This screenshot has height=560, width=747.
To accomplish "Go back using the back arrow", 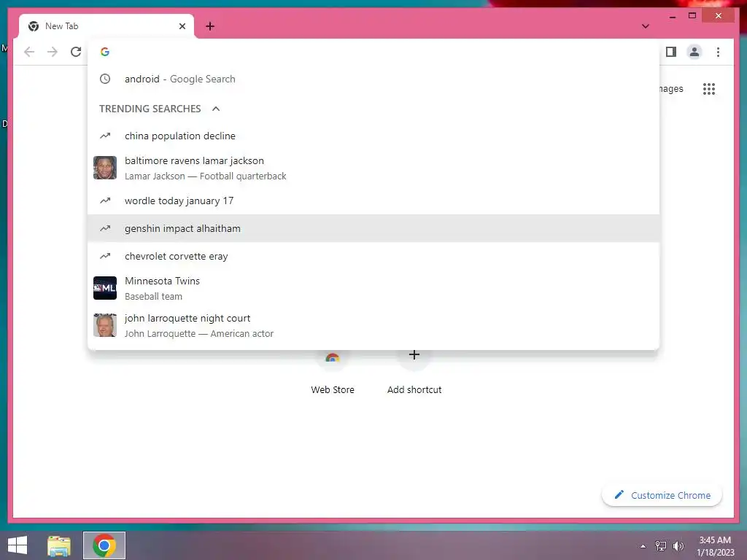I will pos(29,52).
